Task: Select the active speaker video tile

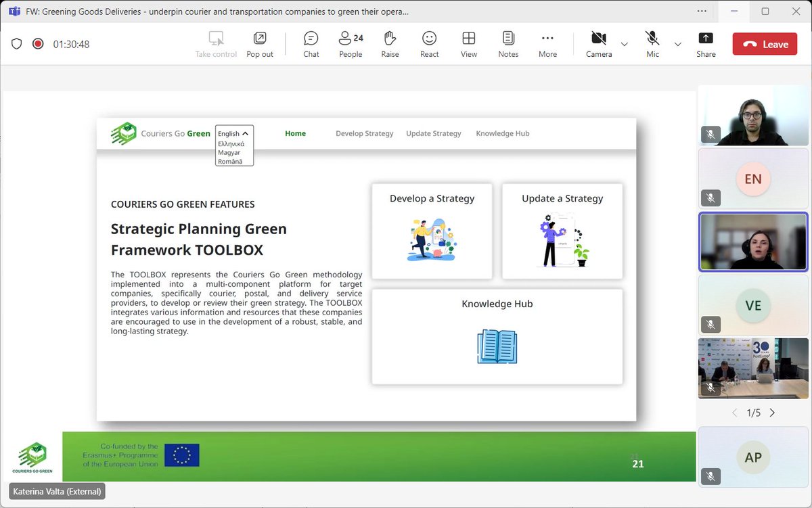Action: [752, 242]
